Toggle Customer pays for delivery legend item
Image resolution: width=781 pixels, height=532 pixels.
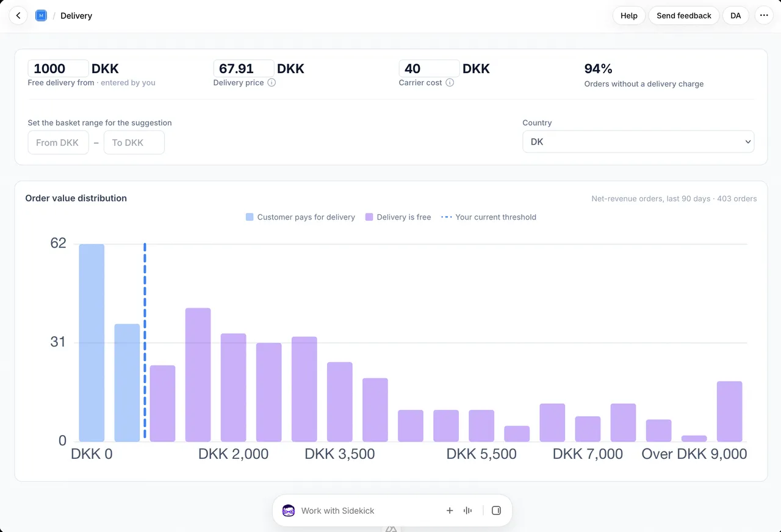tap(300, 217)
